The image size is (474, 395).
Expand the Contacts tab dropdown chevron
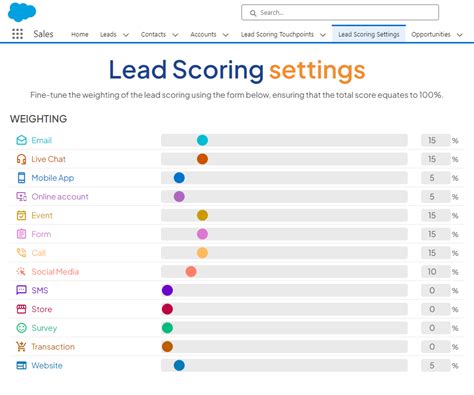[175, 35]
